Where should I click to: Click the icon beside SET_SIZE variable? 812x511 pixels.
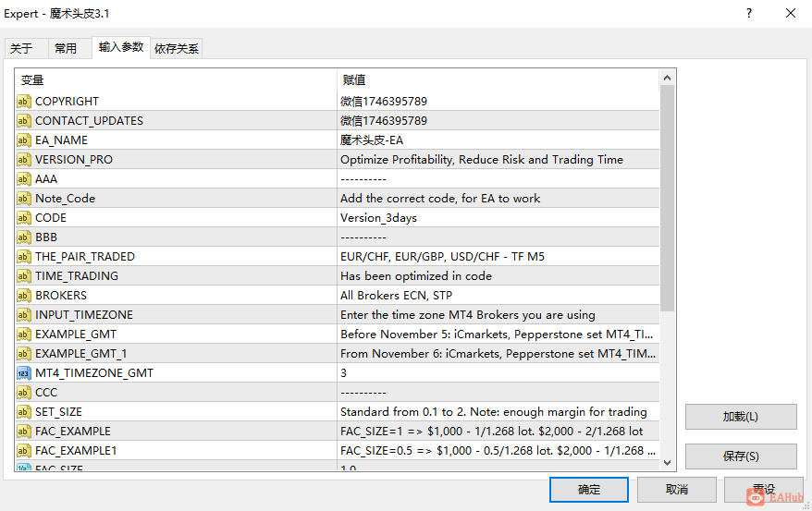tap(24, 412)
